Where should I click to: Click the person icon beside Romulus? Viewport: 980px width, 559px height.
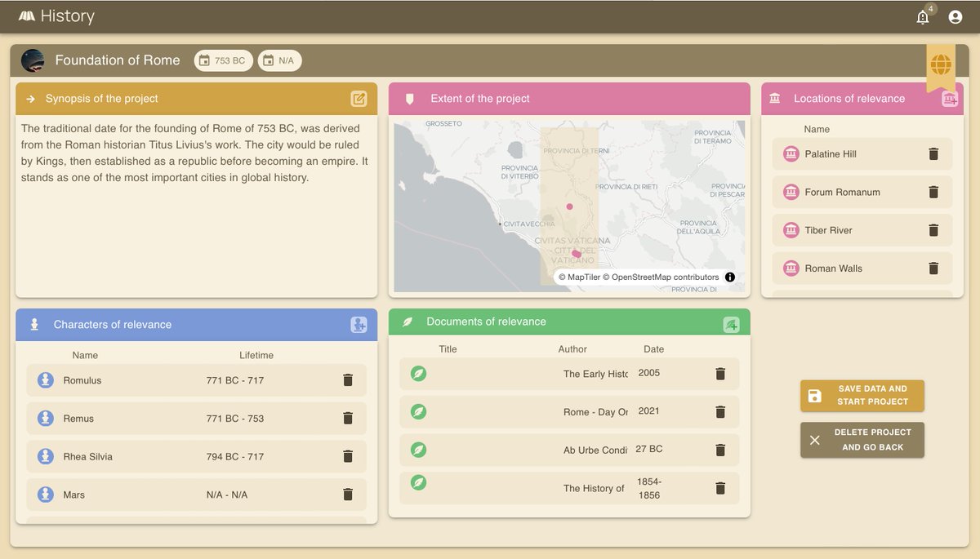coord(45,379)
